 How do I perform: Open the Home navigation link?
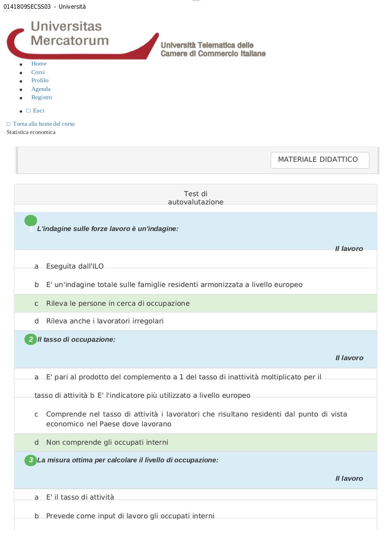[x=39, y=63]
